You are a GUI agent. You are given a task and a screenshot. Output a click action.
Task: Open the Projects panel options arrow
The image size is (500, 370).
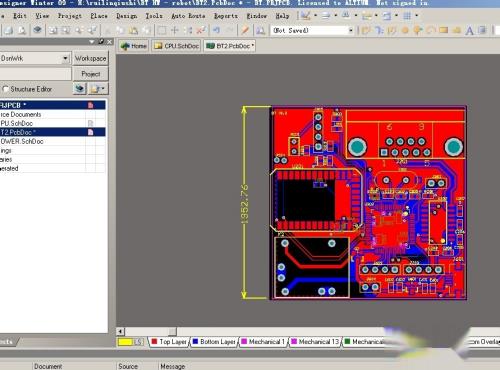click(x=92, y=42)
